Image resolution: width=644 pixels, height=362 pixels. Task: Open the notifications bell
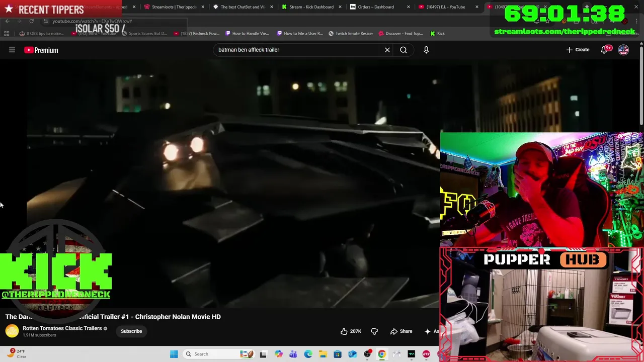(x=605, y=50)
